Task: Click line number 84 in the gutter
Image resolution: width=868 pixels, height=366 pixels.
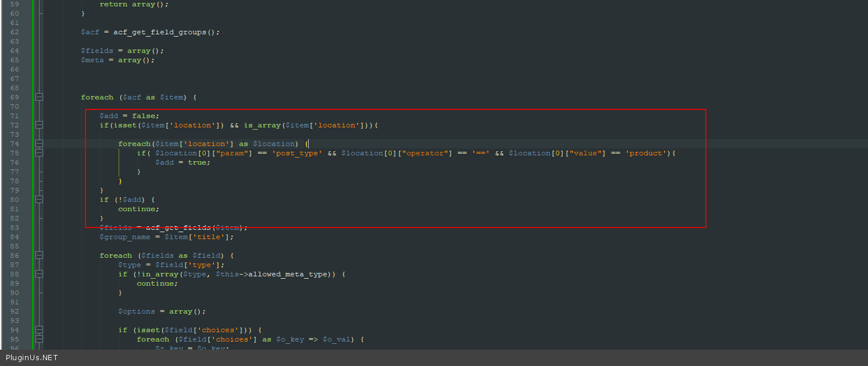Action: (x=15, y=237)
